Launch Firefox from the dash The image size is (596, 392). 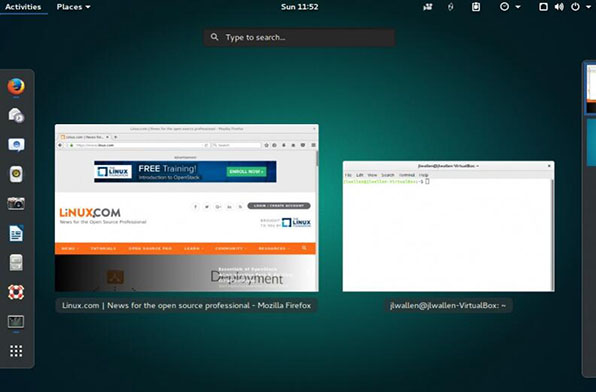[x=16, y=86]
